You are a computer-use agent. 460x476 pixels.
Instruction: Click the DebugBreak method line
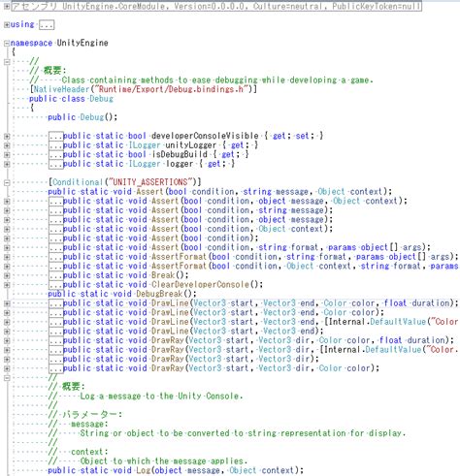122,294
